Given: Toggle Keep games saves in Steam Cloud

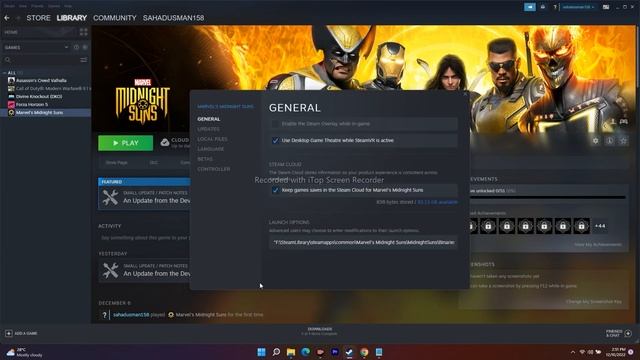Looking at the screenshot, I should tap(275, 190).
